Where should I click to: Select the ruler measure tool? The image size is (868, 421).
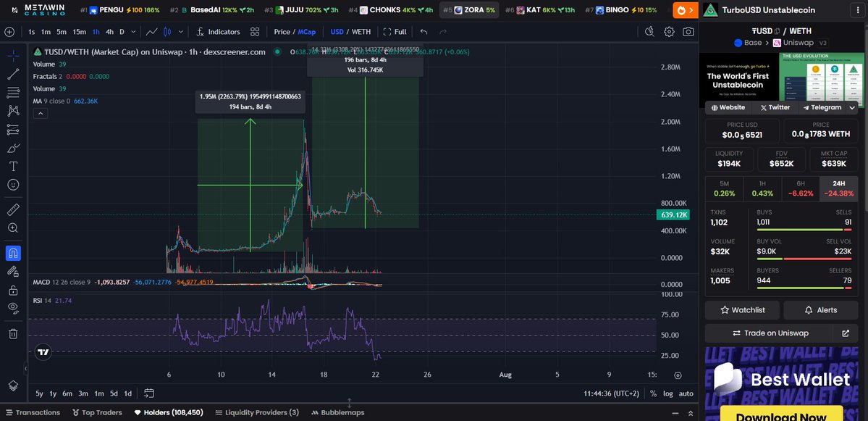[x=13, y=209]
